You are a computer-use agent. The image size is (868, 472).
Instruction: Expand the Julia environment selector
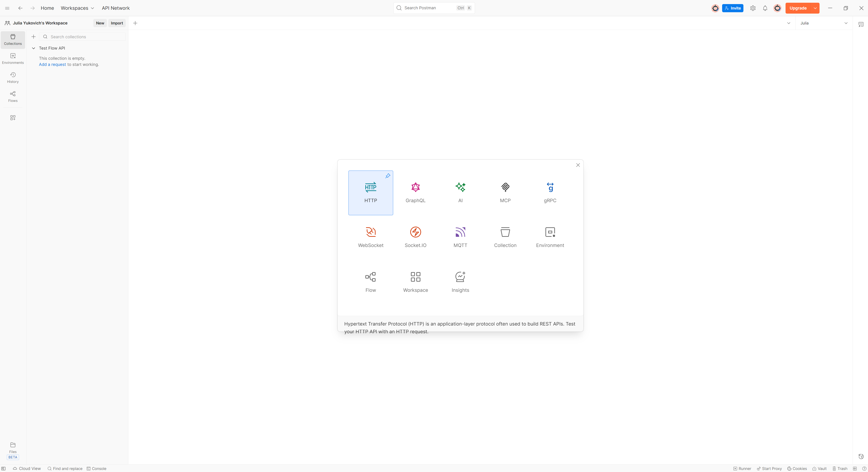(824, 23)
